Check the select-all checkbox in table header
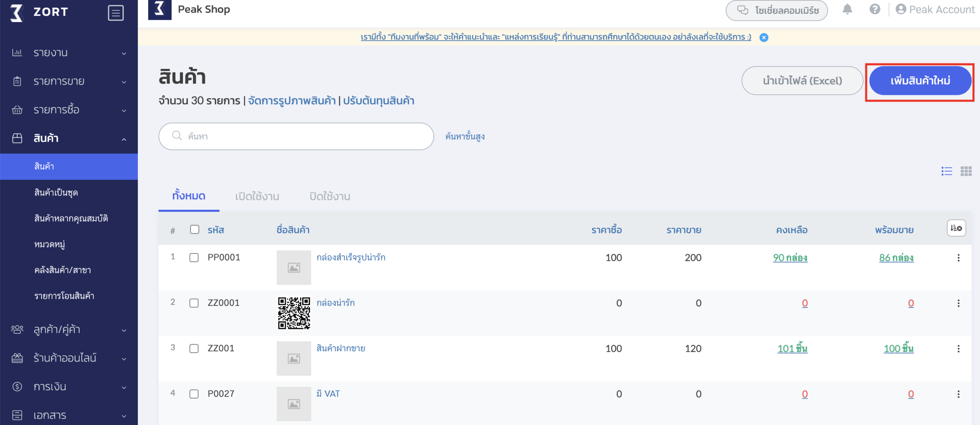Screen dimensions: 980x425 tap(194, 229)
